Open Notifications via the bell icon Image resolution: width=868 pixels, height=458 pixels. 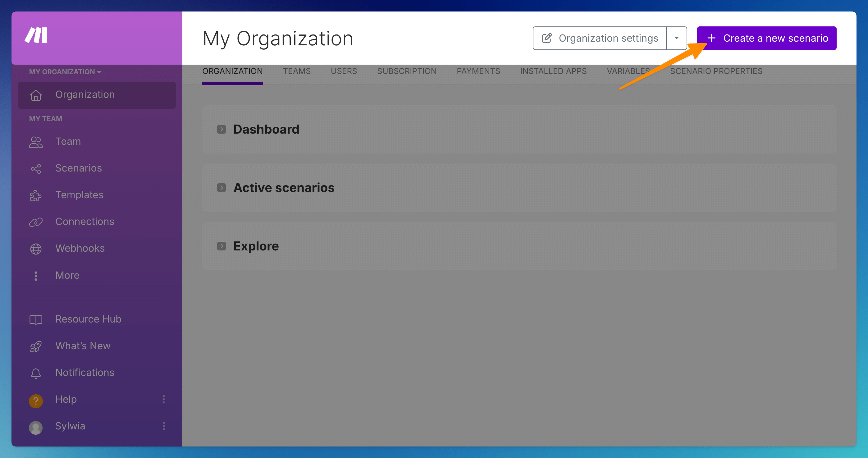36,373
